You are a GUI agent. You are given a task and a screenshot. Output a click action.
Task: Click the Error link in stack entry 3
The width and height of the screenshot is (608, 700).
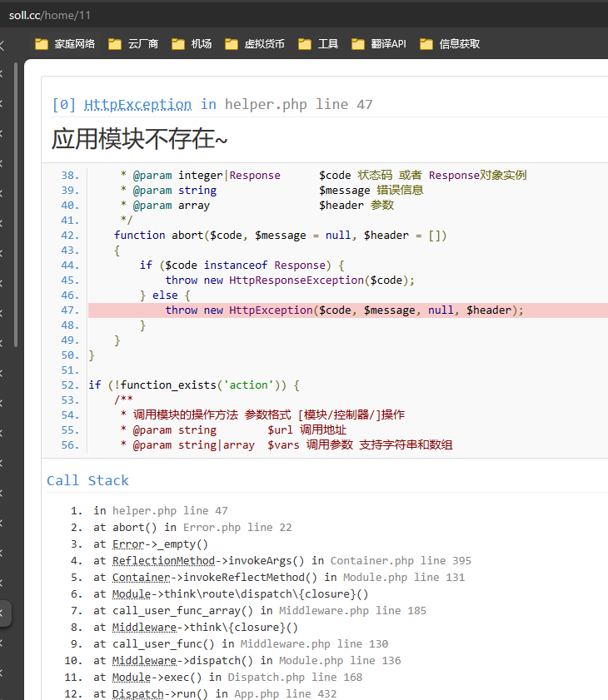128,544
